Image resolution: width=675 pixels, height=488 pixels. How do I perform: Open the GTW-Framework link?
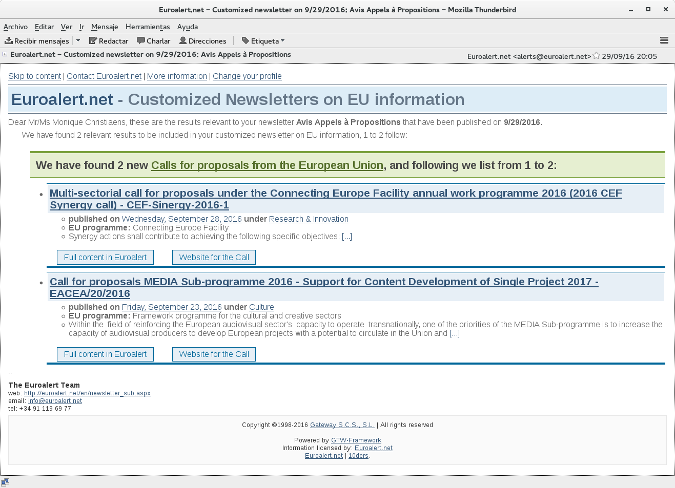(356, 440)
